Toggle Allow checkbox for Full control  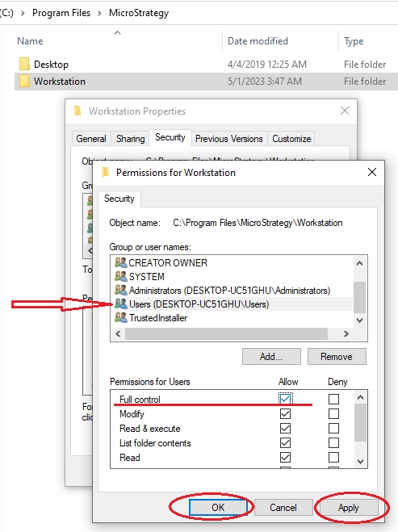(x=285, y=399)
